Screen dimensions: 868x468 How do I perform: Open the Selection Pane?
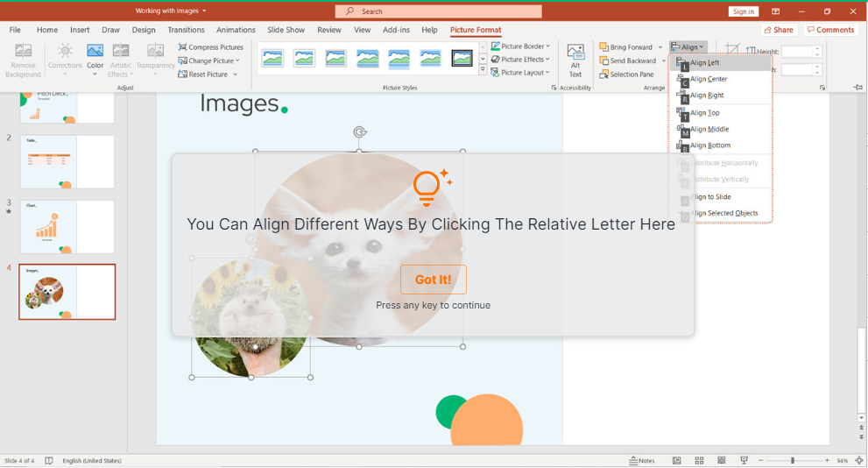click(626, 74)
